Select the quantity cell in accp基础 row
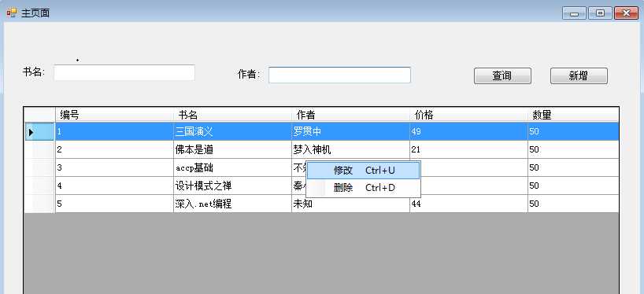This screenshot has width=644, height=294. coord(573,167)
